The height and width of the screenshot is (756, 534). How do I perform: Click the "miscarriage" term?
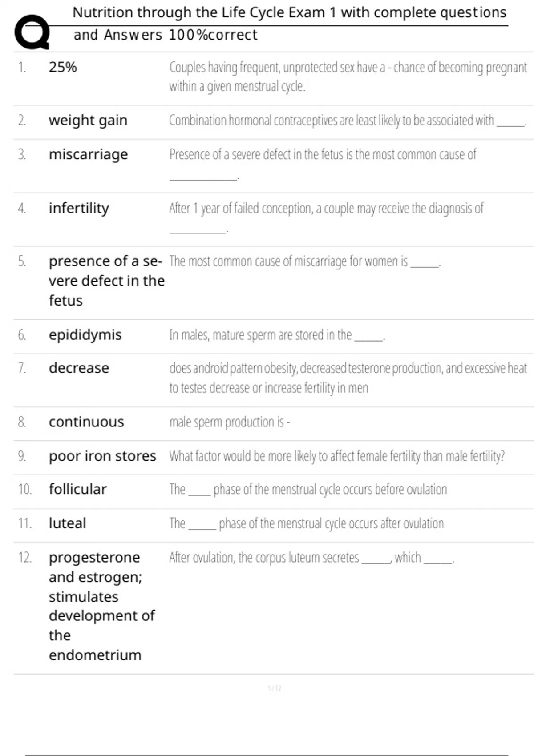[x=88, y=154]
